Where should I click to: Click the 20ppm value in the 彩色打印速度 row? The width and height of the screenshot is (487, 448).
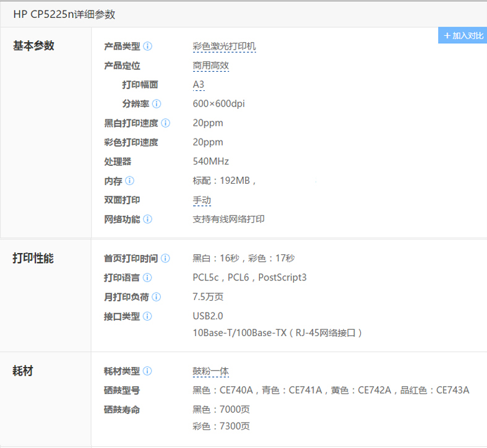tap(208, 142)
